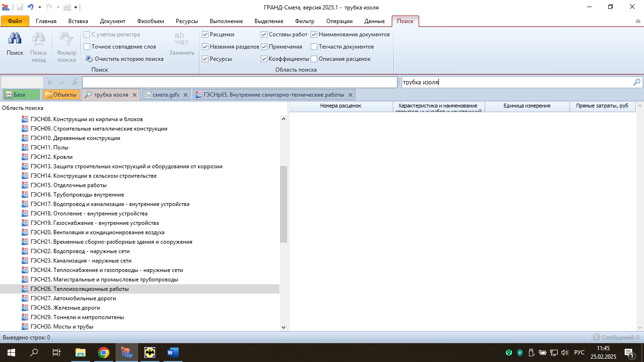The image size is (644, 362).
Task: Close the смета.gsfx document tab
Action: [x=186, y=95]
